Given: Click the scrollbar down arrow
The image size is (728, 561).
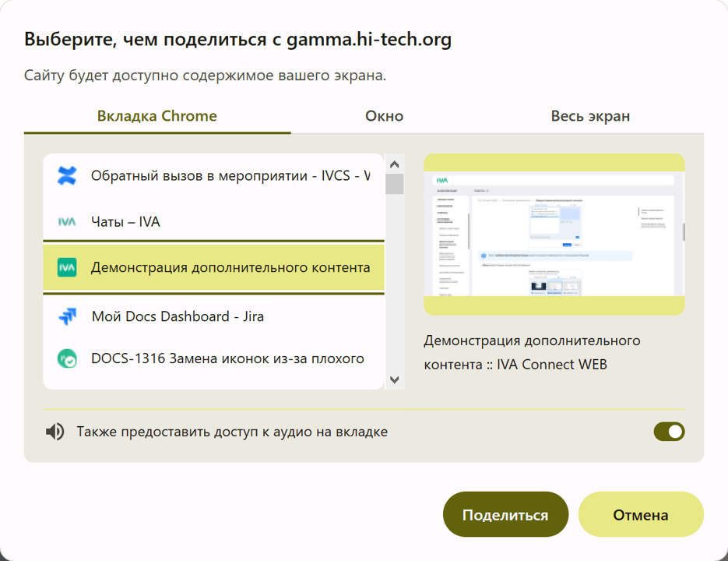Looking at the screenshot, I should pyautogui.click(x=395, y=381).
